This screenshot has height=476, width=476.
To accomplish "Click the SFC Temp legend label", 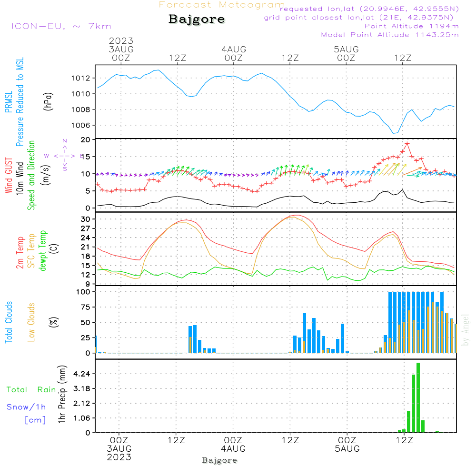I will coord(31,251).
